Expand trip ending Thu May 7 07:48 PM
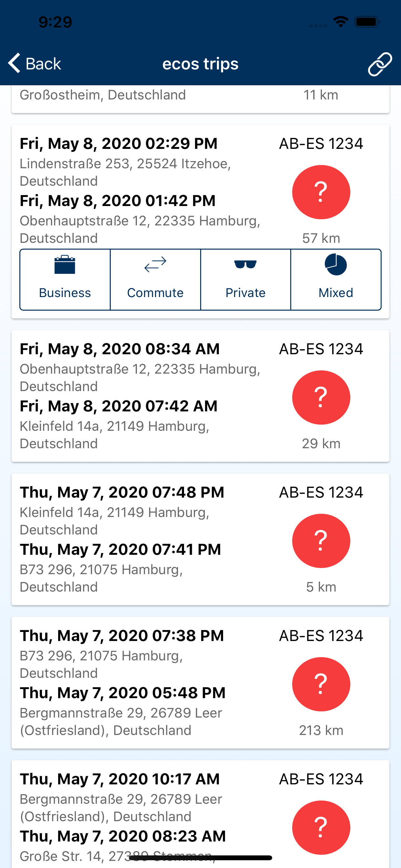Screen dimensions: 401x868 tap(200, 539)
